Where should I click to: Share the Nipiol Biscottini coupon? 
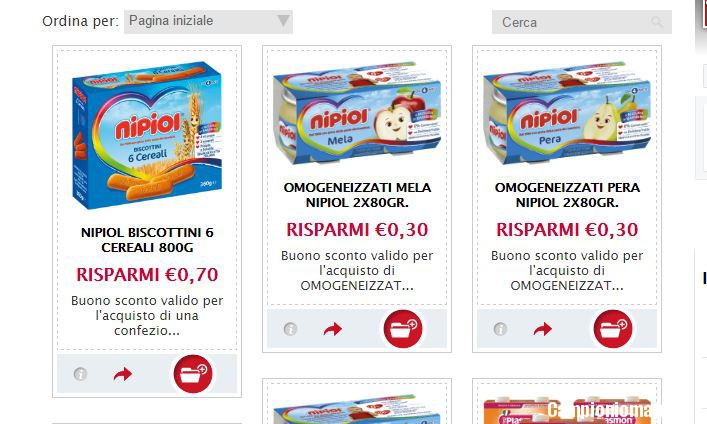123,374
